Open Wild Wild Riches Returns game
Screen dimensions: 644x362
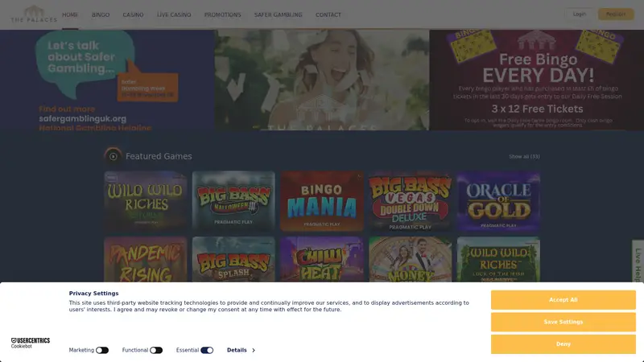tap(146, 201)
